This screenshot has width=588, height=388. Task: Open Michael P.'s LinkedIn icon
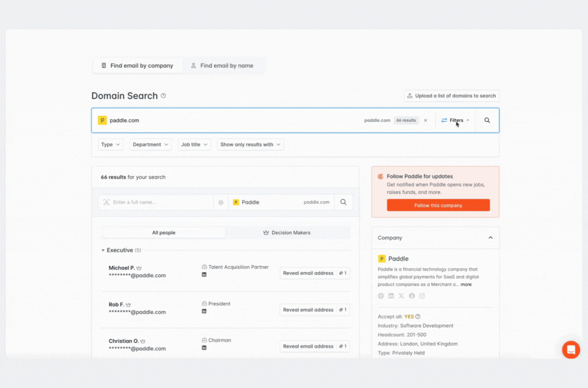coord(204,275)
